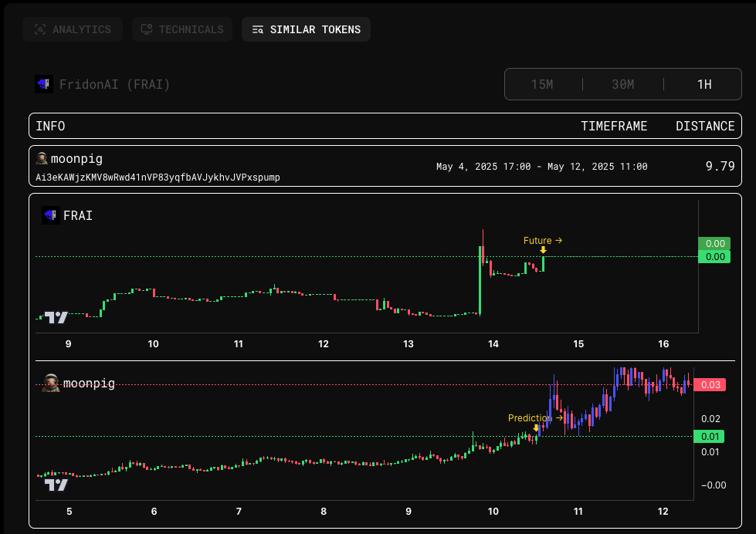Image resolution: width=756 pixels, height=534 pixels.
Task: Choose the 30M timeframe
Action: coord(623,84)
